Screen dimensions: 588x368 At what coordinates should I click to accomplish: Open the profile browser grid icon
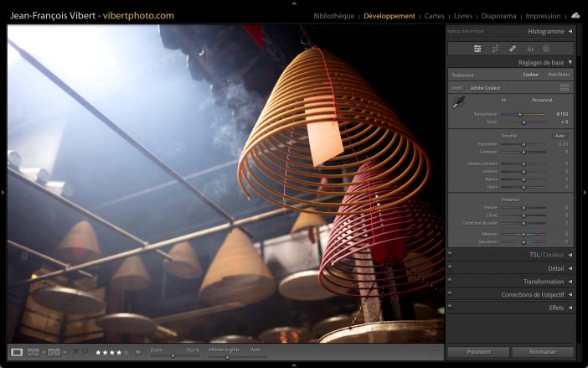click(564, 87)
